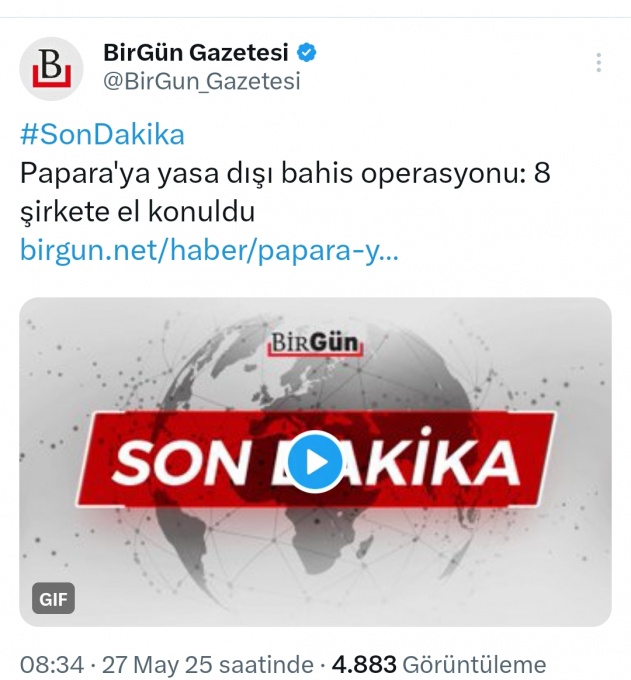631x680 pixels.
Task: Open the @BirGun_Gazetesi handle
Action: [202, 81]
